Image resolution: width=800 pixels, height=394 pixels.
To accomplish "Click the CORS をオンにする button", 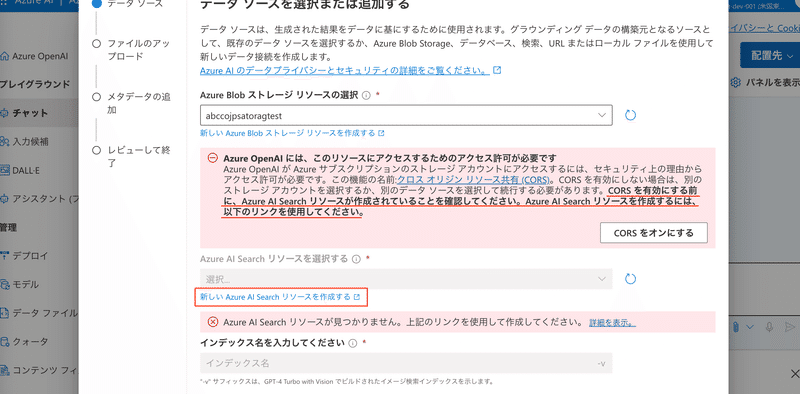I will (654, 233).
